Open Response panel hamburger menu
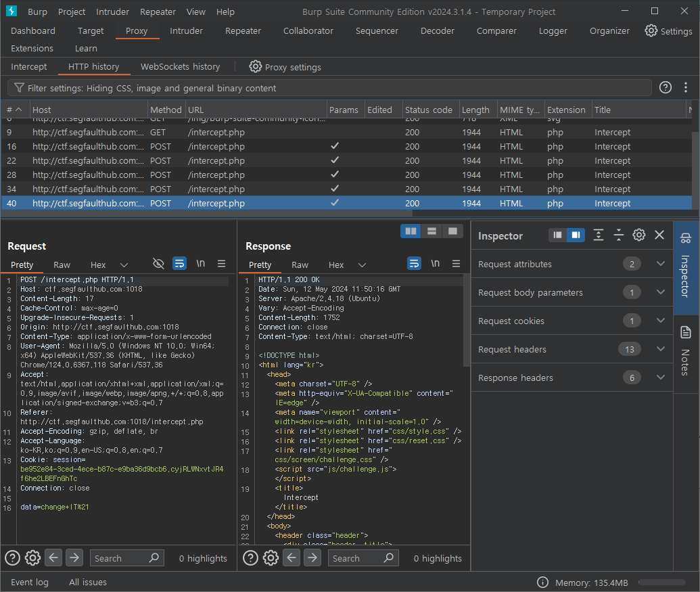The height and width of the screenshot is (592, 700). (x=456, y=263)
